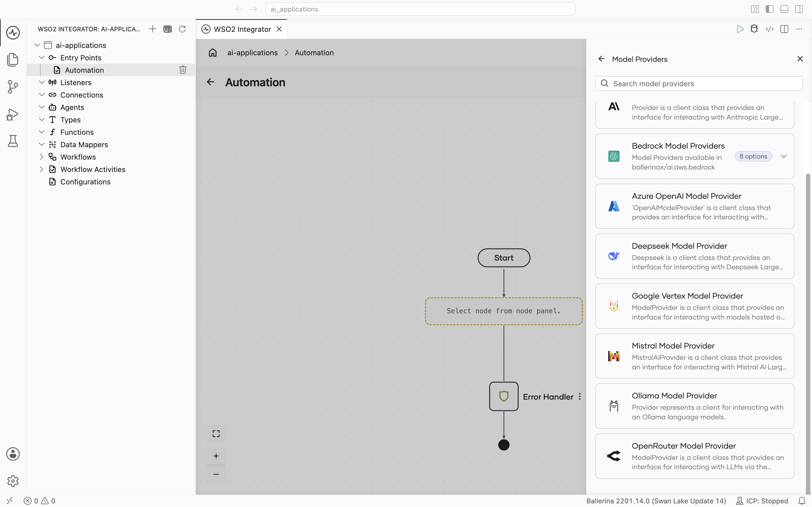The height and width of the screenshot is (507, 812).
Task: Open notifications bell in status bar
Action: [x=802, y=501]
